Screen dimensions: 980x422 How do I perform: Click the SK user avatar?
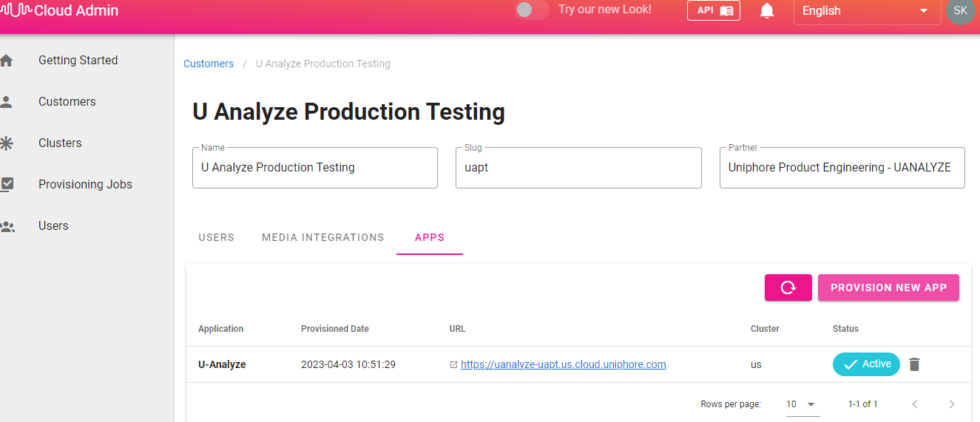(961, 10)
